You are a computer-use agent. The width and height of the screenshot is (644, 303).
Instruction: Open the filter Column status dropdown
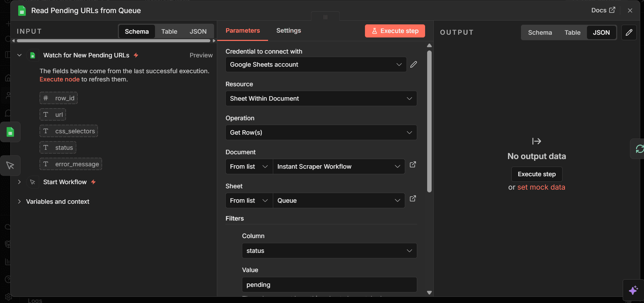pos(329,251)
